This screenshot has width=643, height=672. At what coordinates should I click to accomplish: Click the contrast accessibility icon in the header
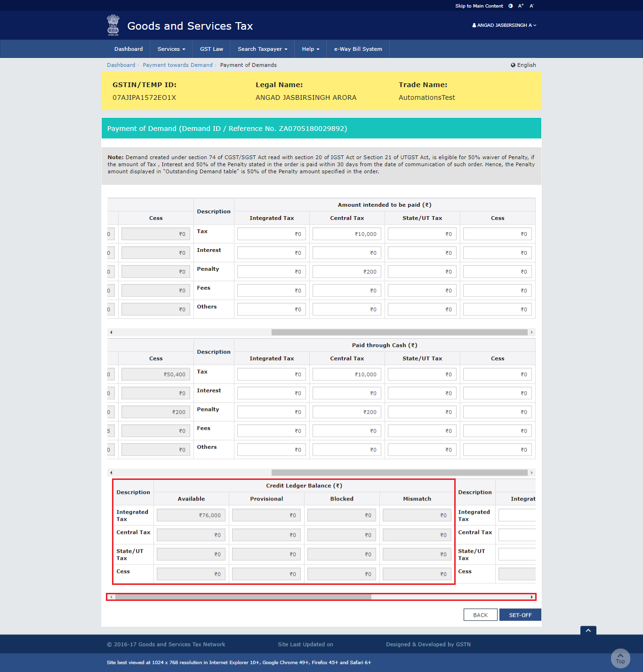(x=510, y=6)
